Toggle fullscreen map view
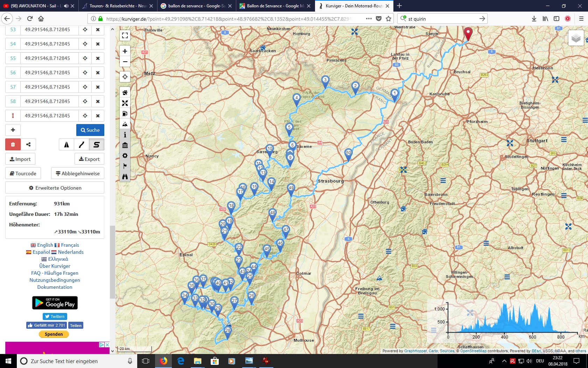The height and width of the screenshot is (368, 588). pyautogui.click(x=125, y=35)
